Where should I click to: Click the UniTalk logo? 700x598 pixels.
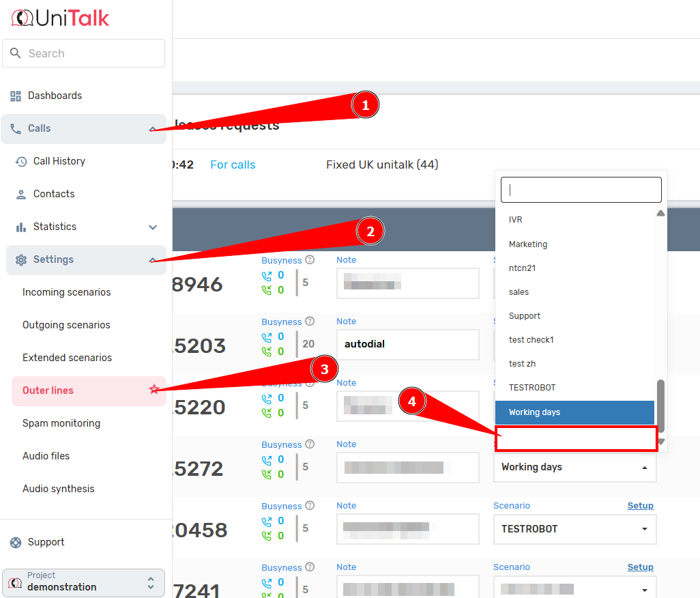[60, 18]
